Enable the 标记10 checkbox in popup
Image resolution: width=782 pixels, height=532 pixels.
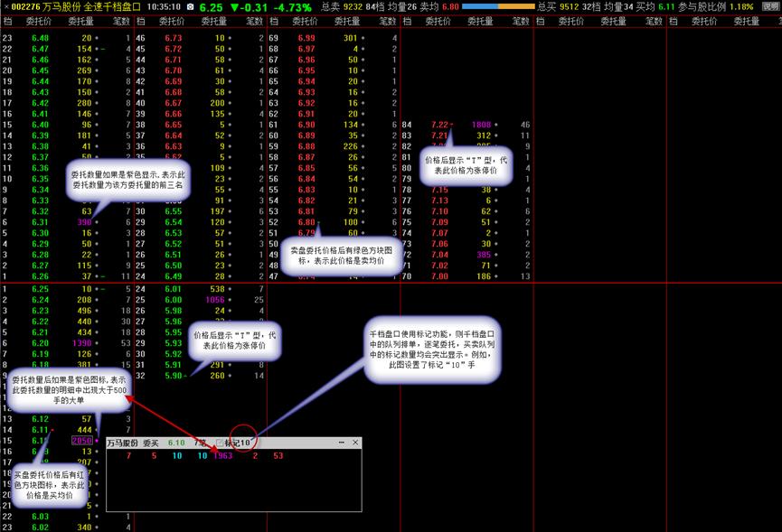point(218,443)
